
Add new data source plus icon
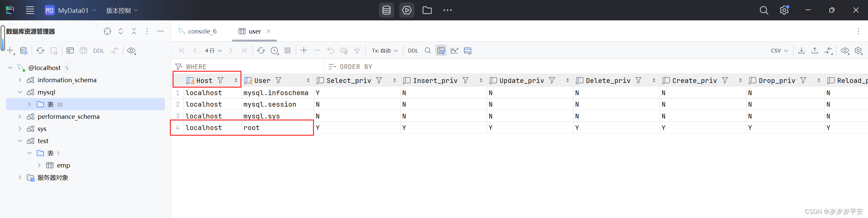coord(11,51)
